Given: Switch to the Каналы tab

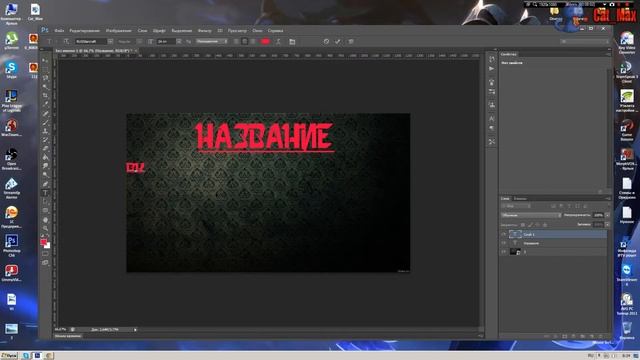Looking at the screenshot, I should click(520, 199).
